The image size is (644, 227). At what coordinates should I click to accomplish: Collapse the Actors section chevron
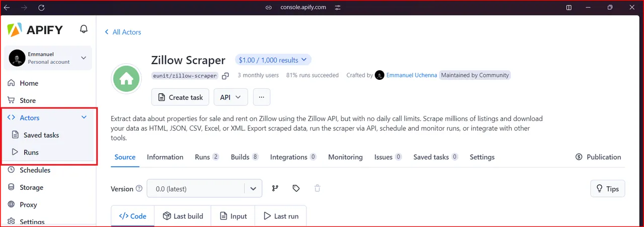(x=84, y=118)
